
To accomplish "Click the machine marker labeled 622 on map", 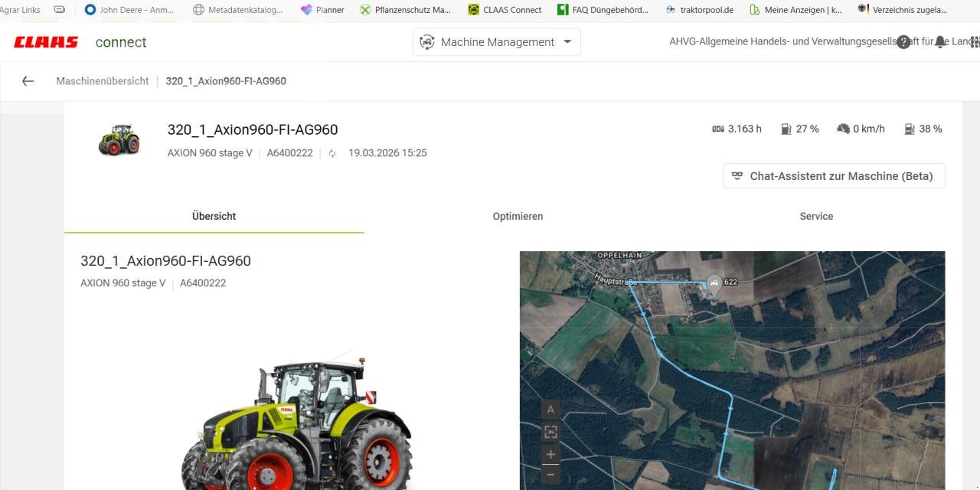I will click(714, 282).
